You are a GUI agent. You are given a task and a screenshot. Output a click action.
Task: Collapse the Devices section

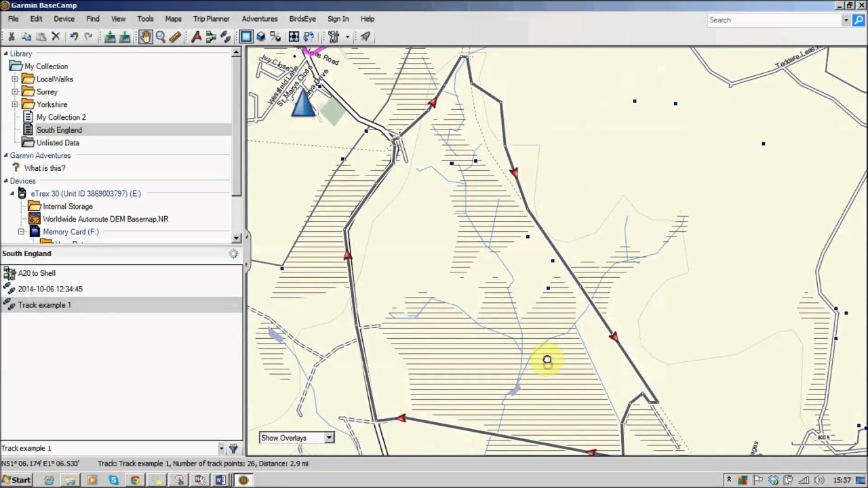5,181
